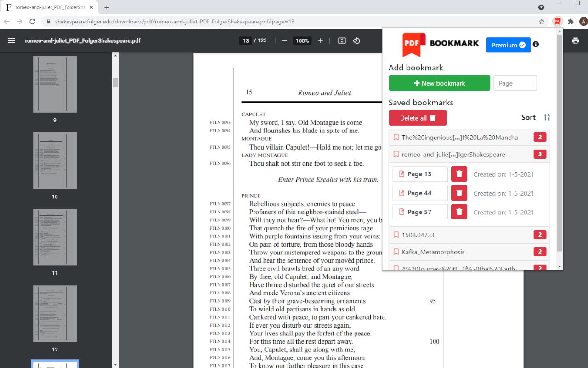This screenshot has width=588, height=368.
Task: Open page 10 from the thumbnail panel
Action: click(55, 161)
